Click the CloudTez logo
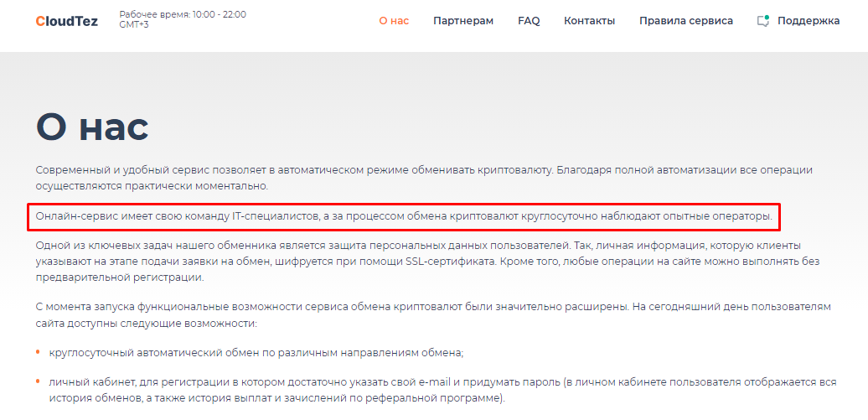Image resolution: width=868 pixels, height=420 pixels. [67, 22]
